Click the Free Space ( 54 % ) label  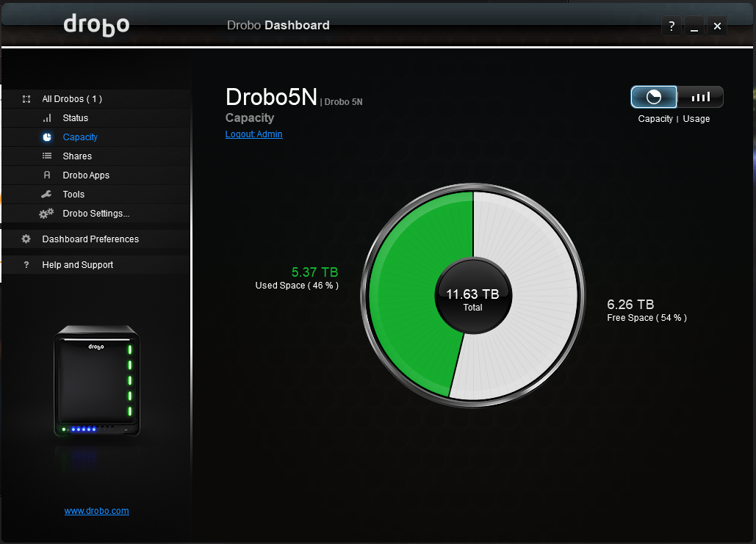pyautogui.click(x=647, y=318)
